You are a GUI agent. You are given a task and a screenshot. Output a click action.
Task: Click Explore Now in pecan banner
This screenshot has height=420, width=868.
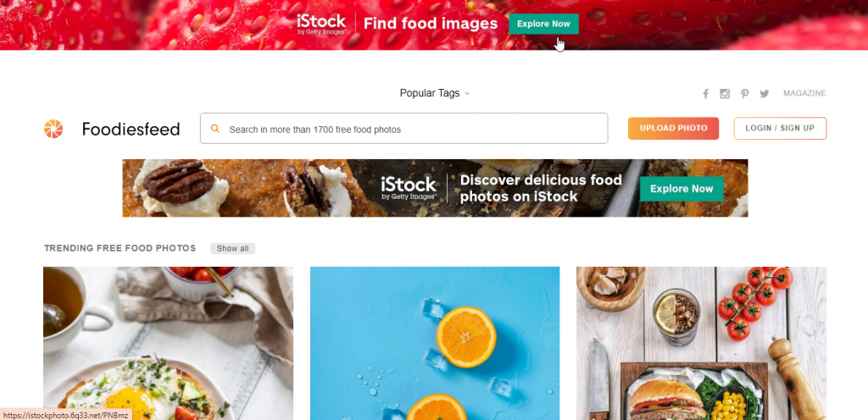tap(682, 189)
